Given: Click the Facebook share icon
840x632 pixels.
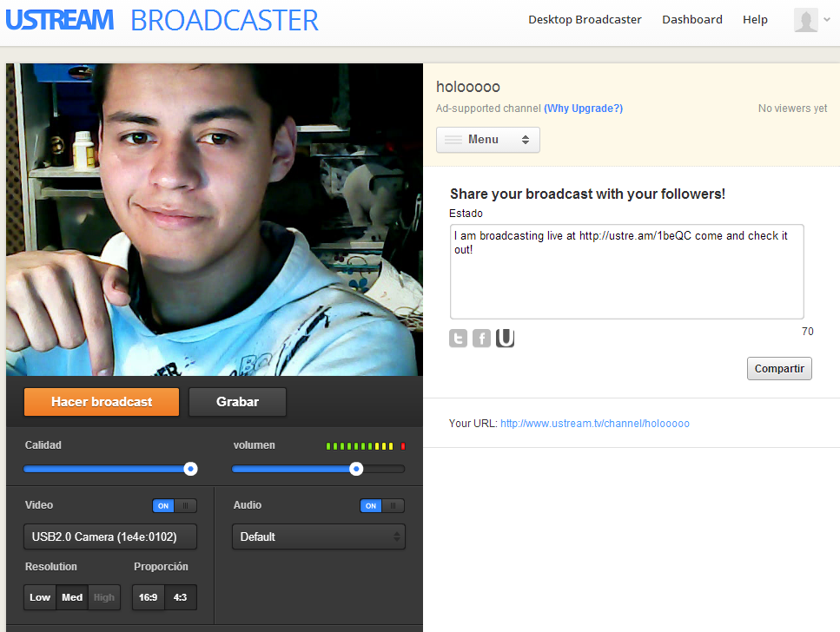Looking at the screenshot, I should tap(481, 338).
